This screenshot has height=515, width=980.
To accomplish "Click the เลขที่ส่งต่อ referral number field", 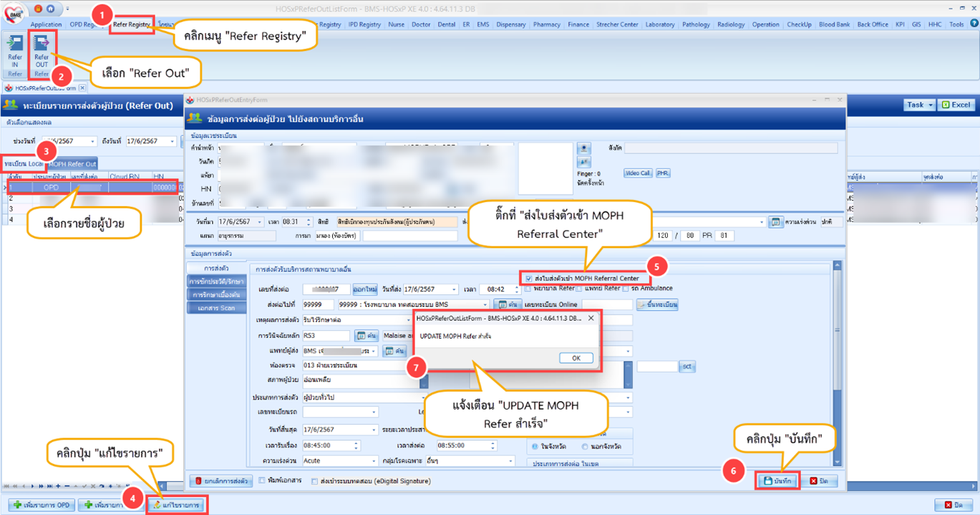I will (326, 289).
